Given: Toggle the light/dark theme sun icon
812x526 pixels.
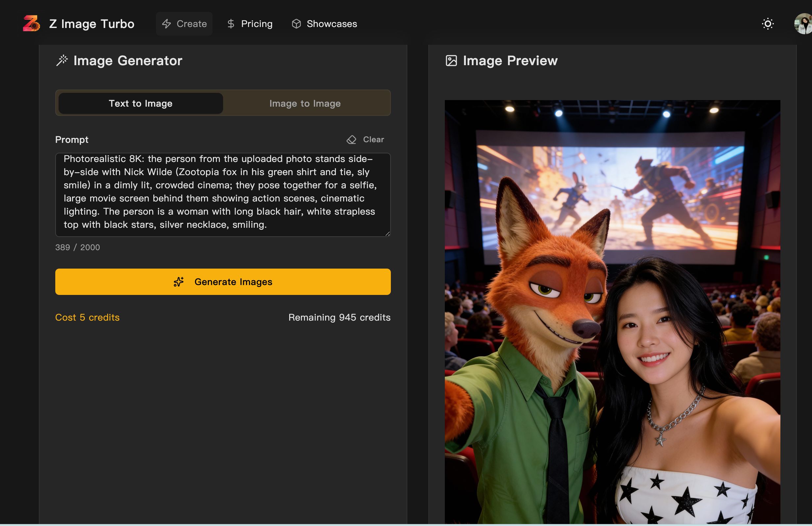Looking at the screenshot, I should (x=768, y=24).
